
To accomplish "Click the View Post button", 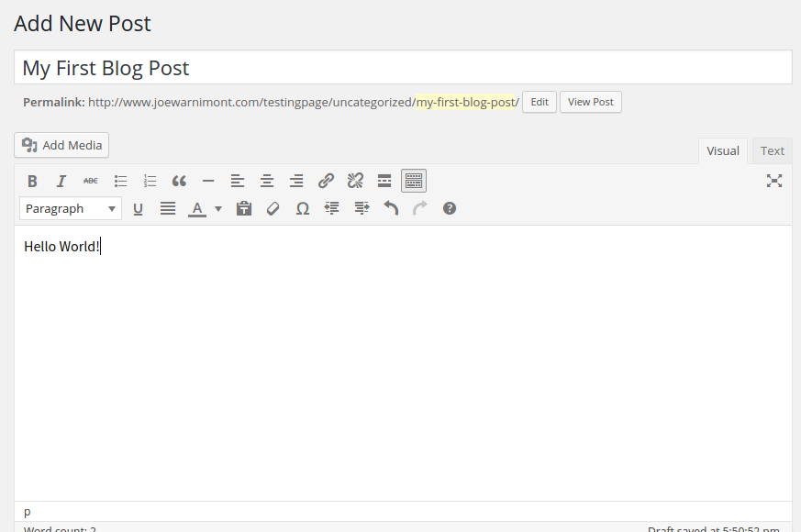I will click(x=591, y=102).
